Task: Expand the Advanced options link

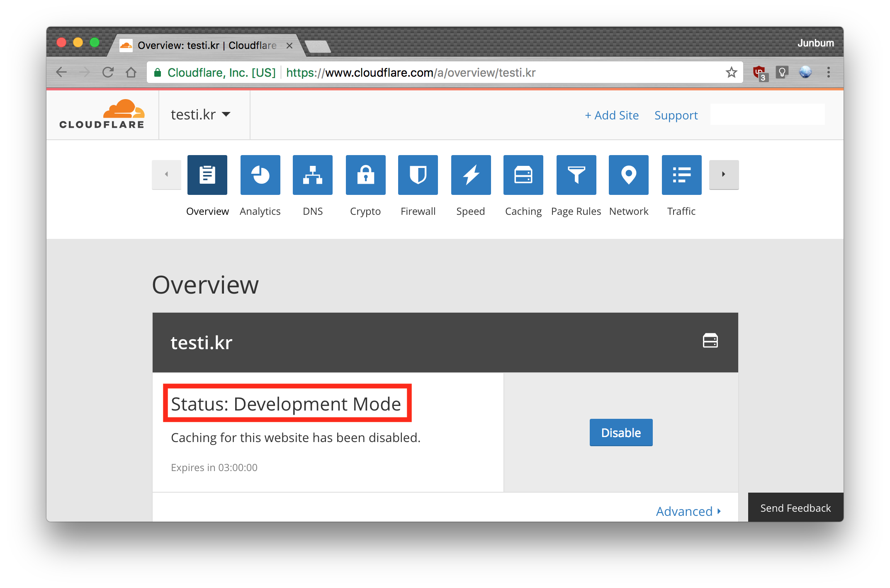Action: pos(688,511)
